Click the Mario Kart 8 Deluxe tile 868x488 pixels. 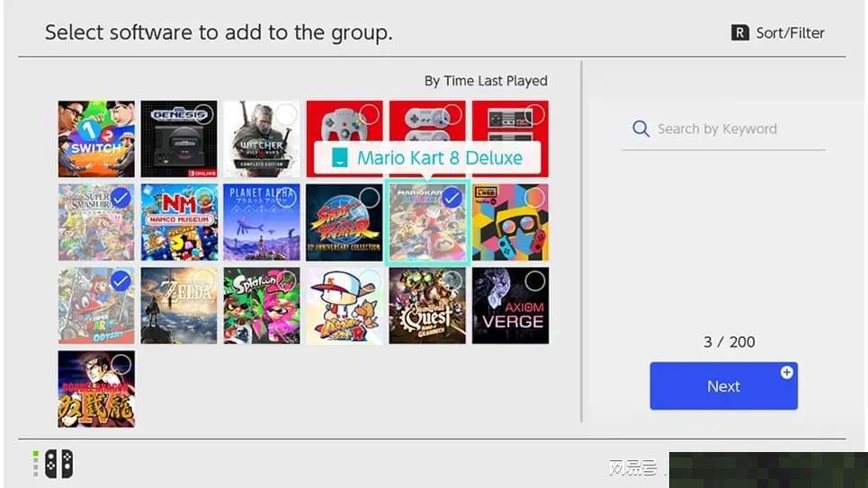pos(427,222)
